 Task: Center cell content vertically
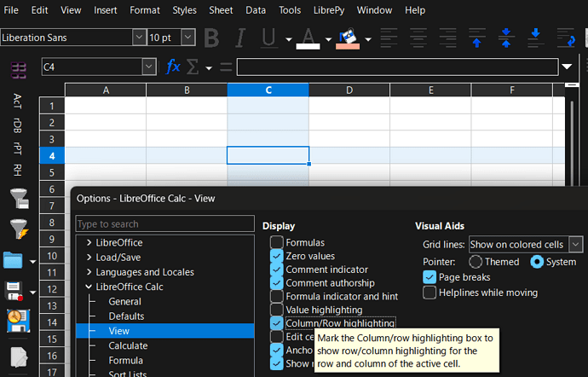coord(506,38)
